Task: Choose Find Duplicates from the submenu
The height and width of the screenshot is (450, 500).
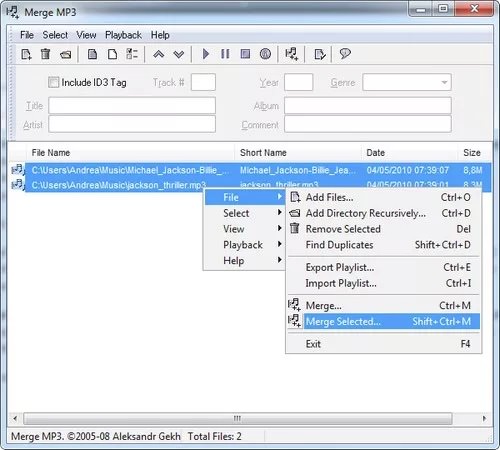Action: point(384,245)
